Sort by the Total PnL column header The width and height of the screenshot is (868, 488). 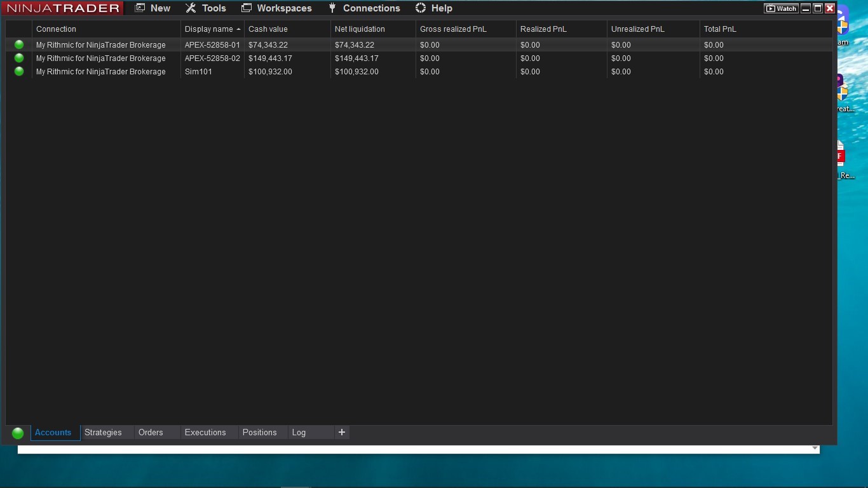coord(766,29)
